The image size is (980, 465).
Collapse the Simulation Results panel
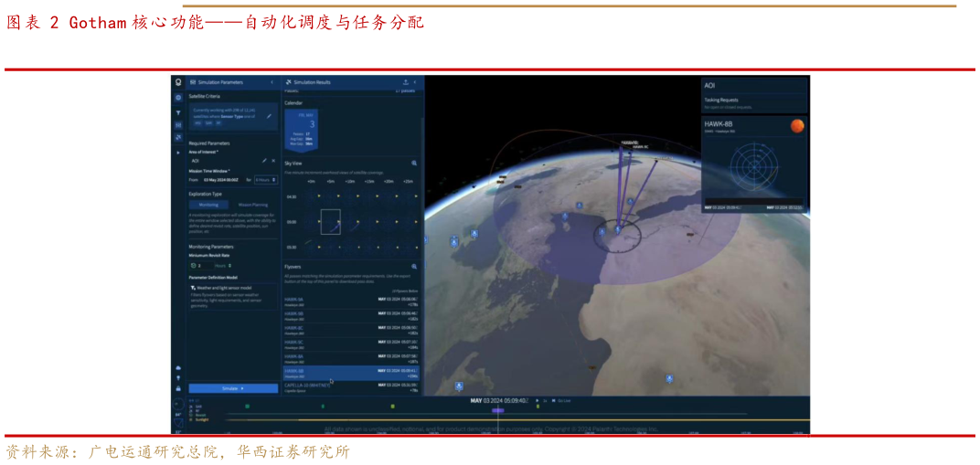(x=417, y=82)
